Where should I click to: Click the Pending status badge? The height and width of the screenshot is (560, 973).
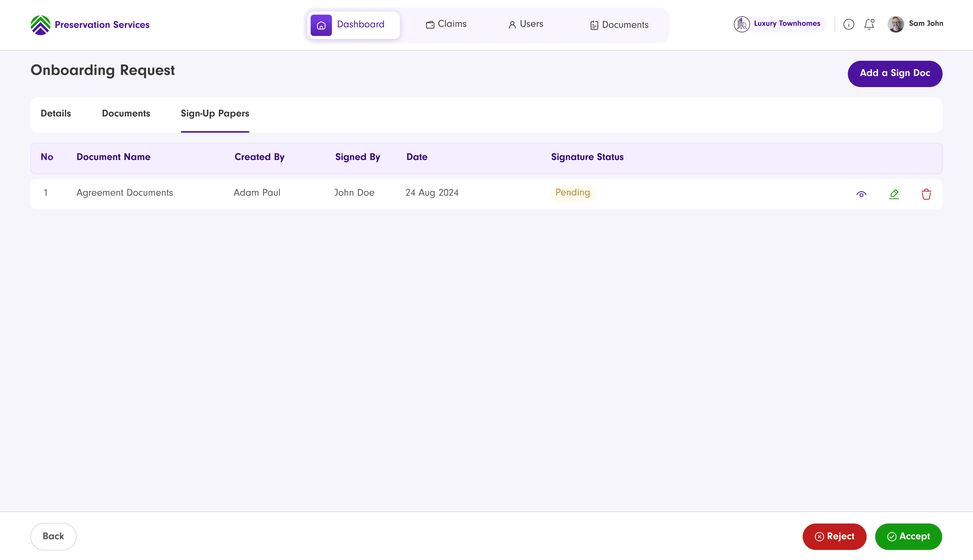[572, 193]
